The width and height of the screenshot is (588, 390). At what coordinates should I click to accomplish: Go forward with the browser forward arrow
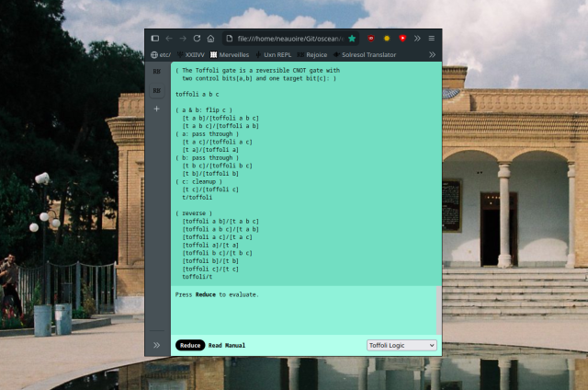pyautogui.click(x=183, y=39)
